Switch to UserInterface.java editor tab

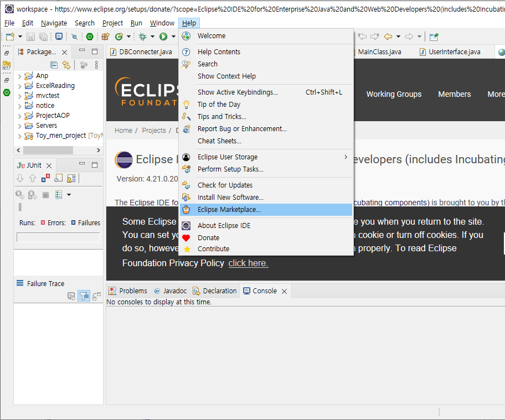click(x=450, y=52)
